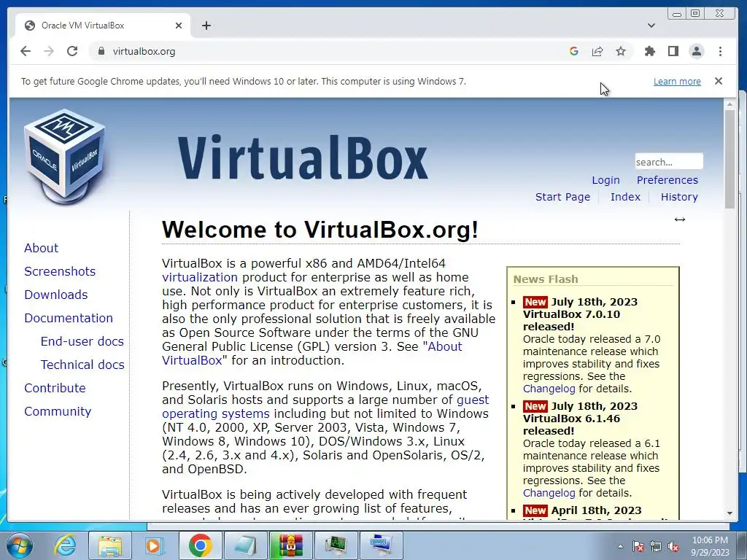The width and height of the screenshot is (747, 560).
Task: Click the Google icon in address bar
Action: 573,51
